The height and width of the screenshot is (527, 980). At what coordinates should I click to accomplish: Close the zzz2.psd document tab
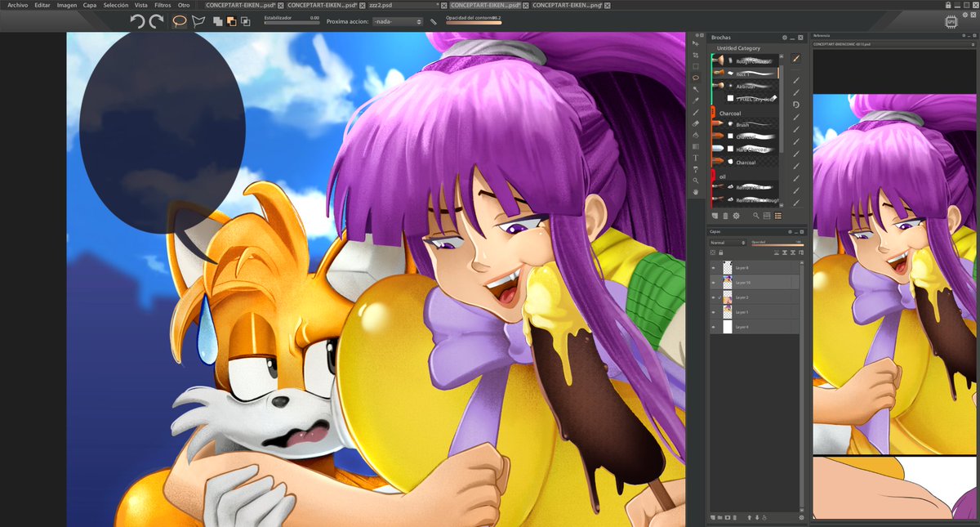[443, 5]
